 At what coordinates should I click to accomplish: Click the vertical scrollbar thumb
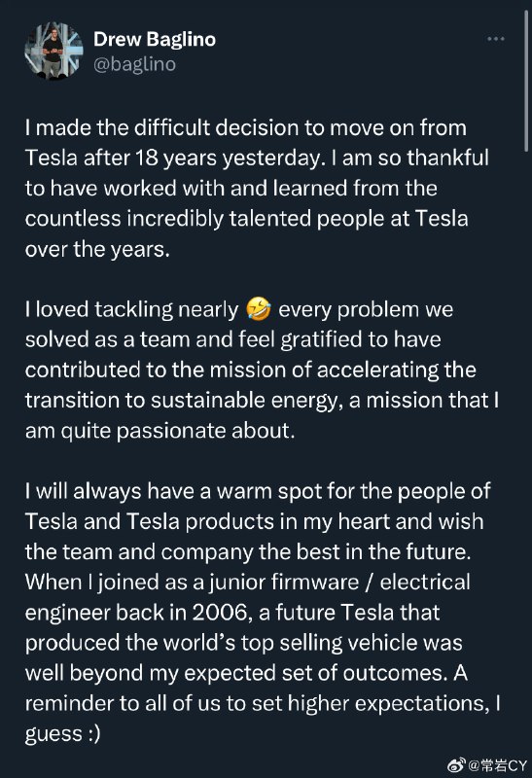point(526,81)
